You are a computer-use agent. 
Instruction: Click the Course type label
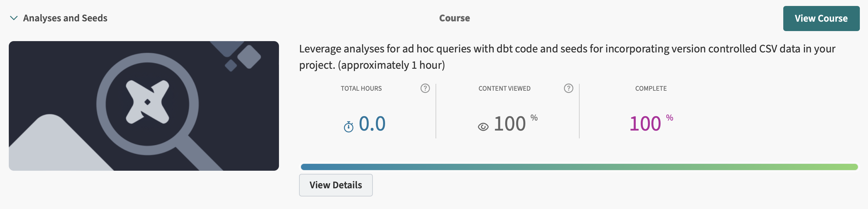pos(454,18)
